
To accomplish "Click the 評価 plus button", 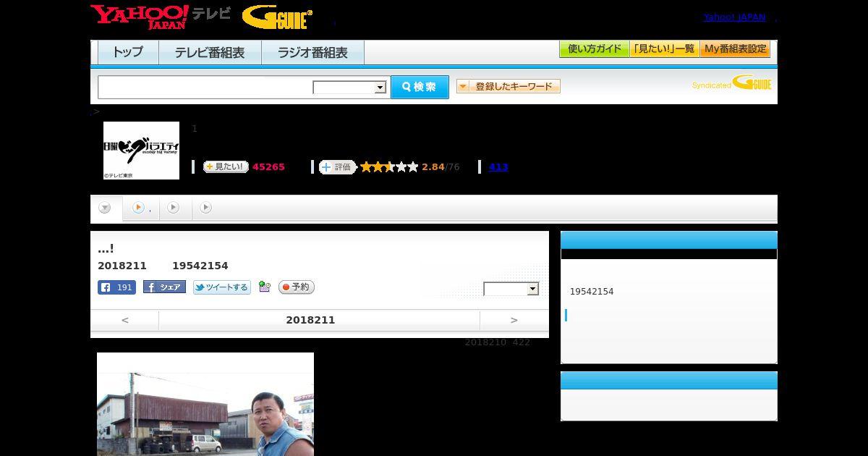I will pyautogui.click(x=337, y=167).
